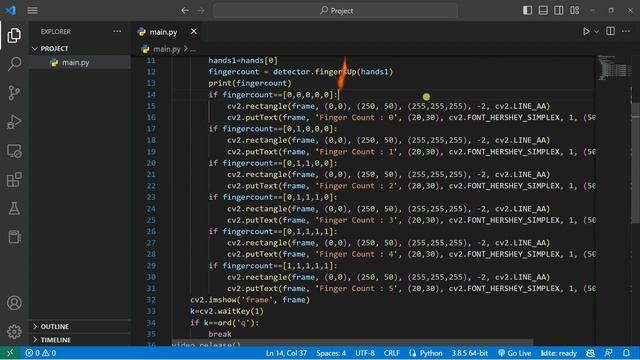Open main.py in the Explorer tree
640x360 pixels.
[76, 62]
